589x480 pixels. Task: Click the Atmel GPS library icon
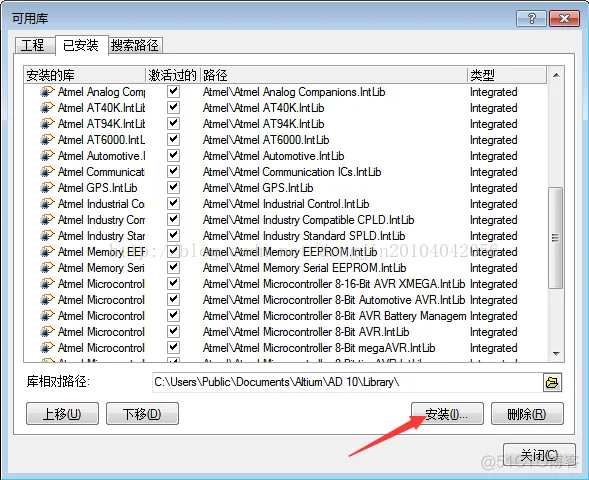pos(47,187)
